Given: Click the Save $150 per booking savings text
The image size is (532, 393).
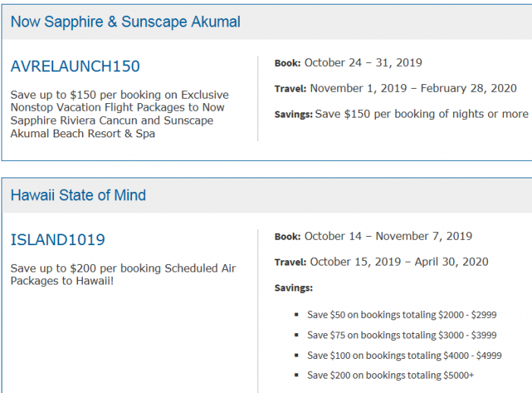Looking at the screenshot, I should tap(422, 114).
